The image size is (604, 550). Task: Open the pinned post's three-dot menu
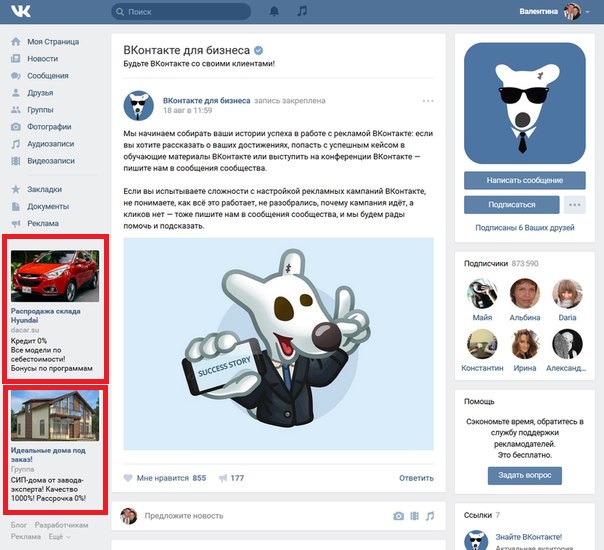pos(428,101)
